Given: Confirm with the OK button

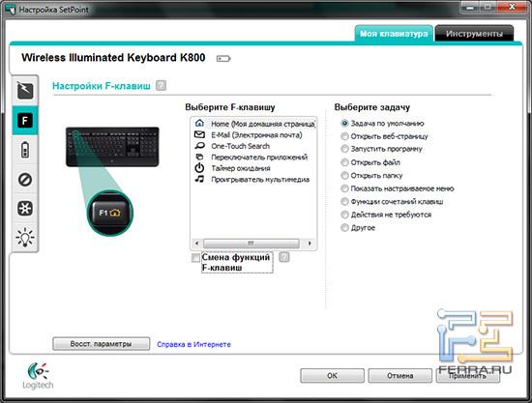Looking at the screenshot, I should point(332,376).
